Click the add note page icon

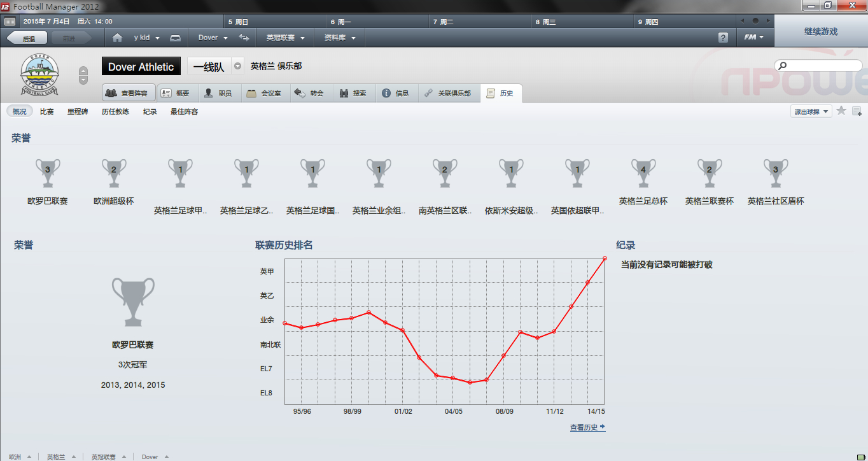coord(857,111)
